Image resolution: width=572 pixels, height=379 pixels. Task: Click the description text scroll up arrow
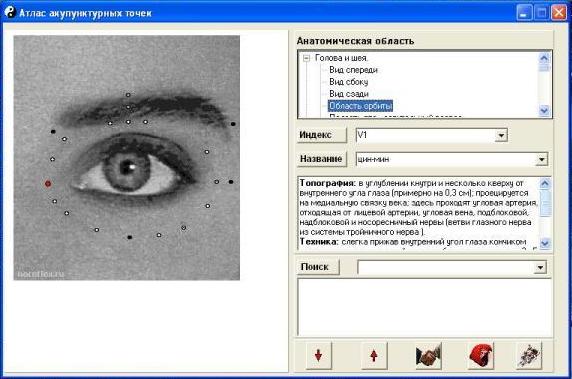click(545, 183)
